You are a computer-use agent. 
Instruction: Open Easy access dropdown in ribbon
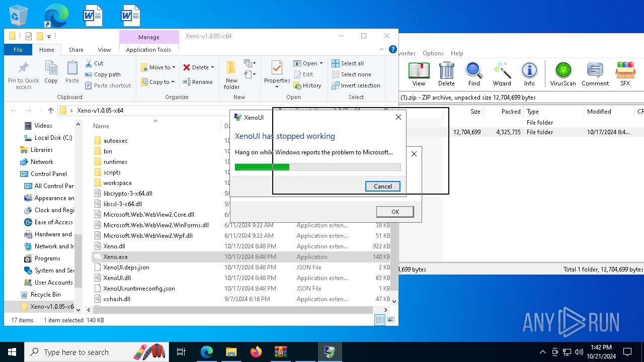[250, 75]
